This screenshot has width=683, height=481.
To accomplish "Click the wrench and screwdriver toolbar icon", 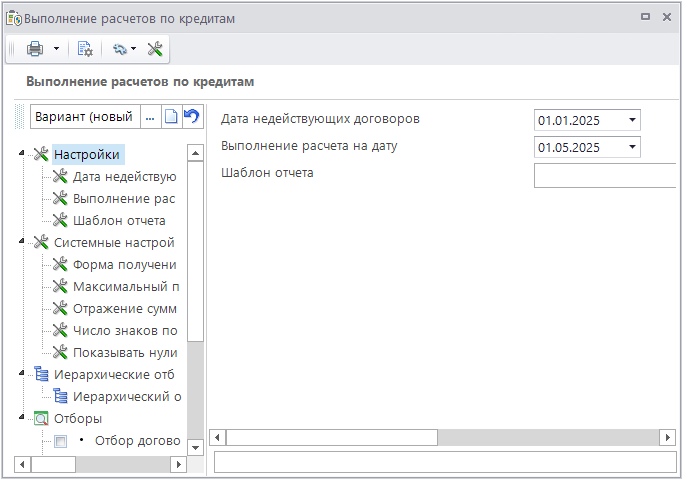I will (155, 48).
